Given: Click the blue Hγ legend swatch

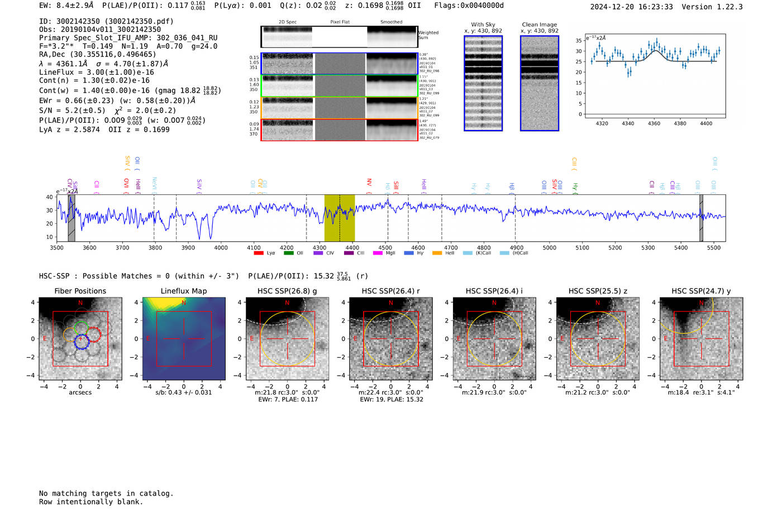Looking at the screenshot, I should [409, 253].
